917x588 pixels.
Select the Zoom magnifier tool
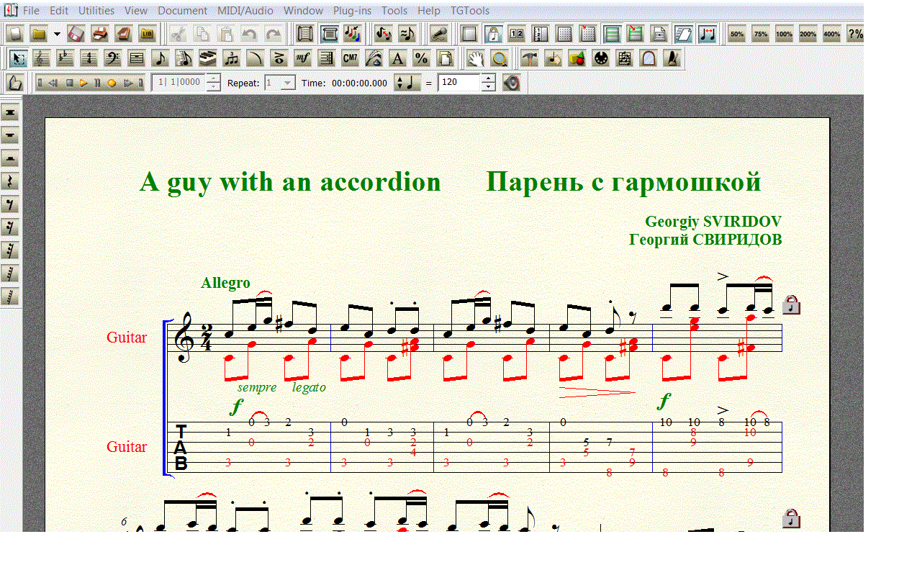(500, 58)
